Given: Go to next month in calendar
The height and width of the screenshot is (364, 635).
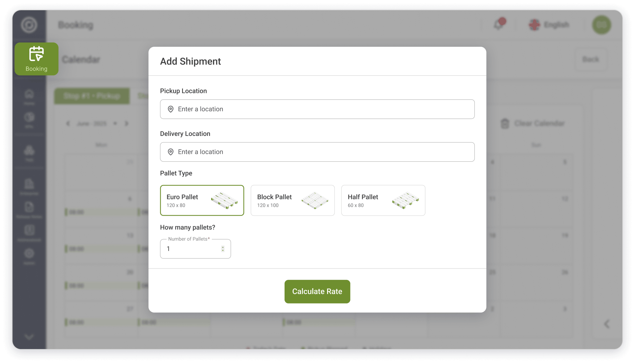Looking at the screenshot, I should pos(126,123).
